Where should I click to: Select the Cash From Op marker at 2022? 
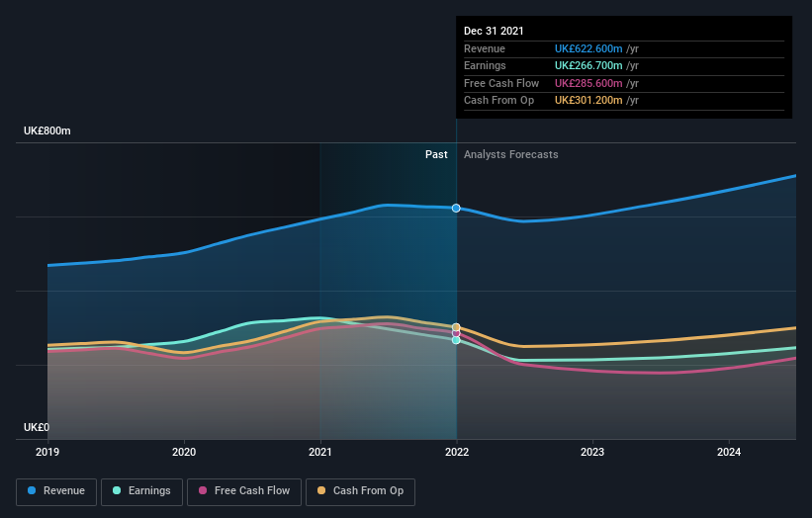tap(456, 327)
